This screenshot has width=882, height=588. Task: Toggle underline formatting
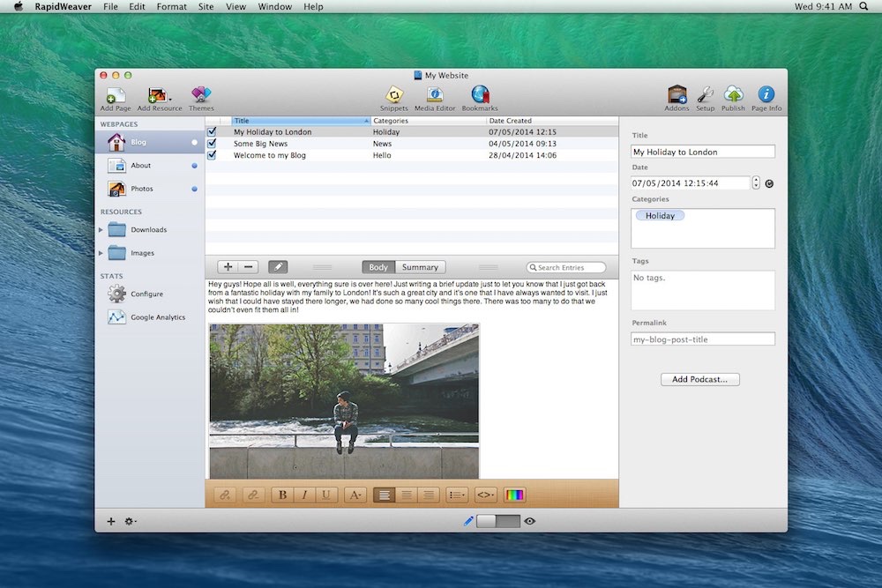pyautogui.click(x=325, y=495)
